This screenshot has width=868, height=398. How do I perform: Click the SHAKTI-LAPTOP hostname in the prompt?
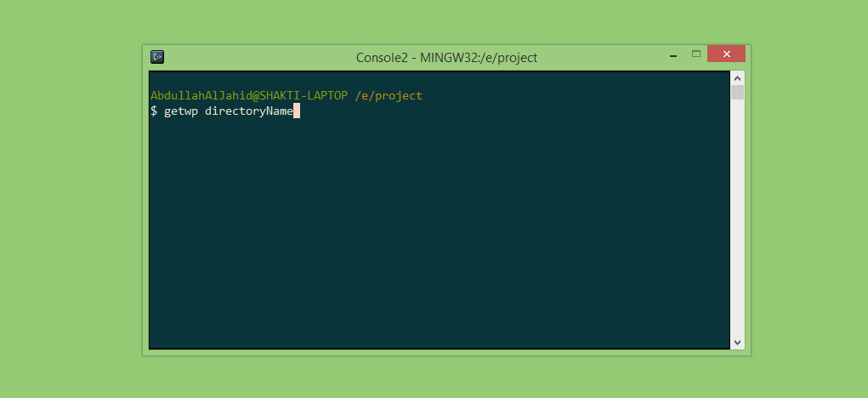coord(304,95)
